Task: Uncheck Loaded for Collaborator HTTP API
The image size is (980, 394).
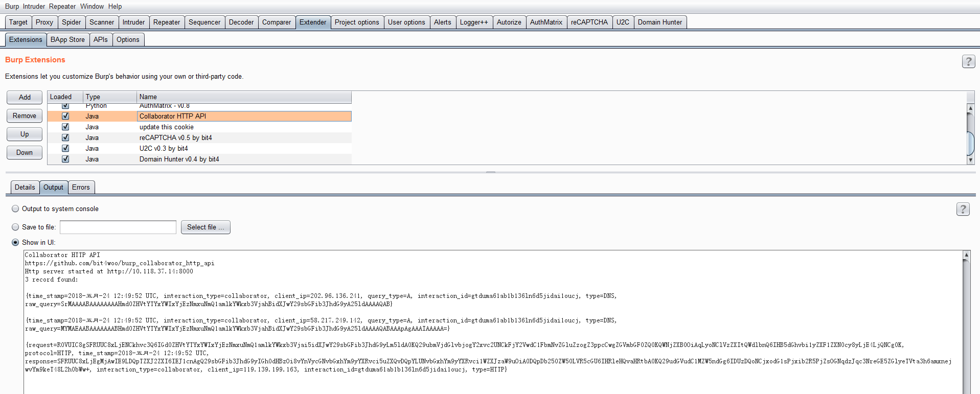Action: click(65, 116)
